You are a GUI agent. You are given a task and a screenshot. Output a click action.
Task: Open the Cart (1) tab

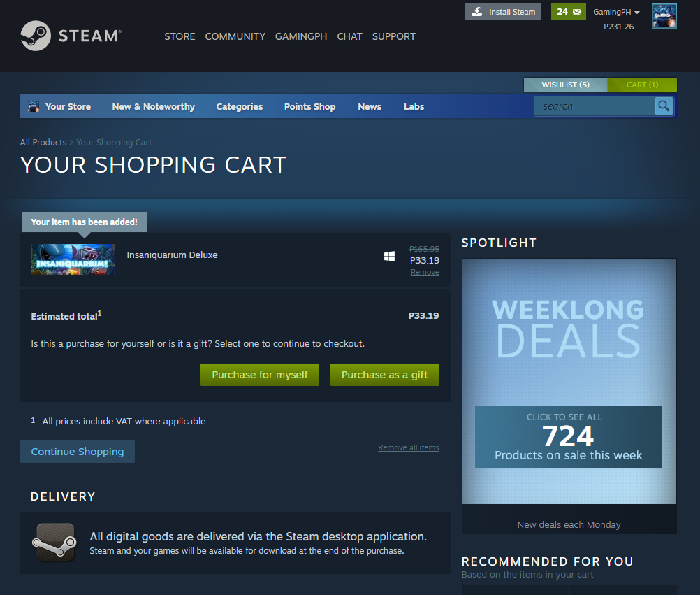(642, 85)
